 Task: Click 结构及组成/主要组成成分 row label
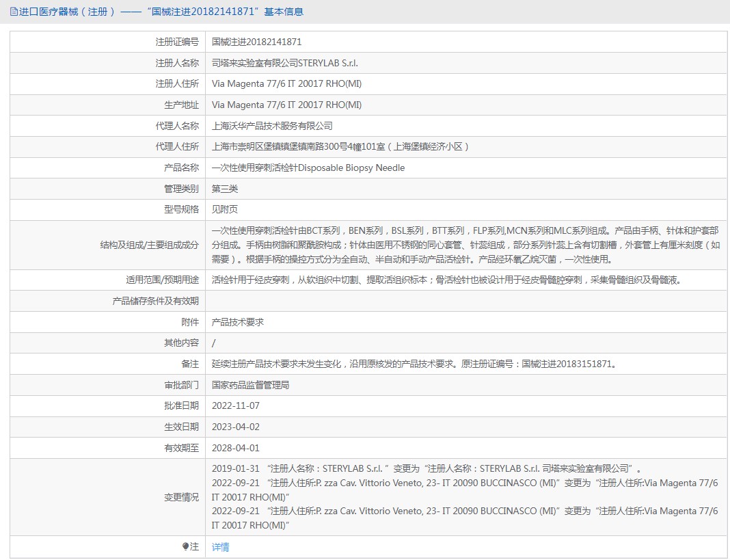coord(150,245)
